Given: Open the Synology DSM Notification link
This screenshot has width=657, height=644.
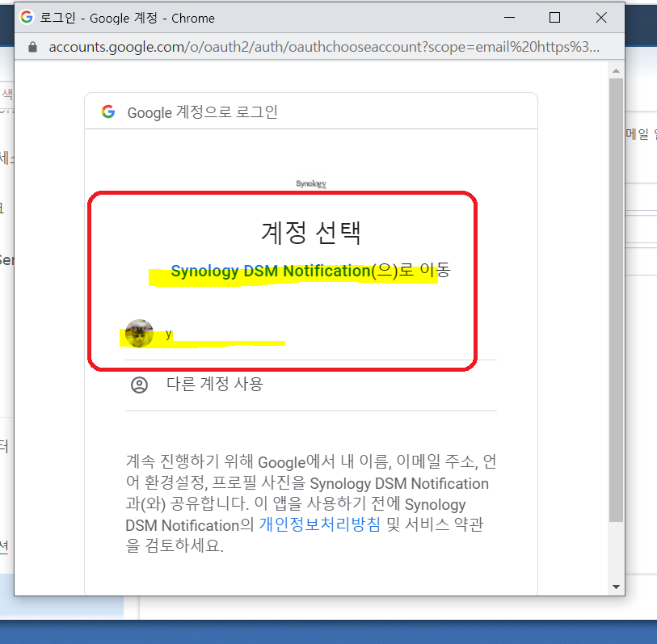Looking at the screenshot, I should (x=271, y=271).
